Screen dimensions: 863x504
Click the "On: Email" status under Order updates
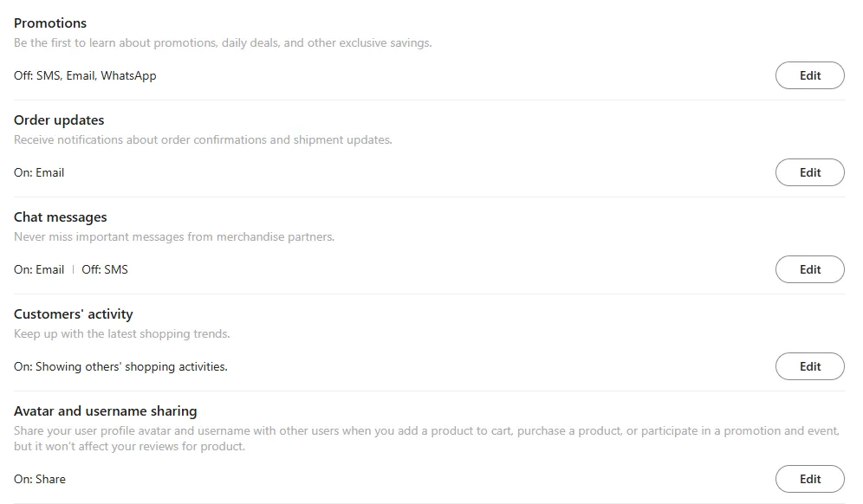39,172
